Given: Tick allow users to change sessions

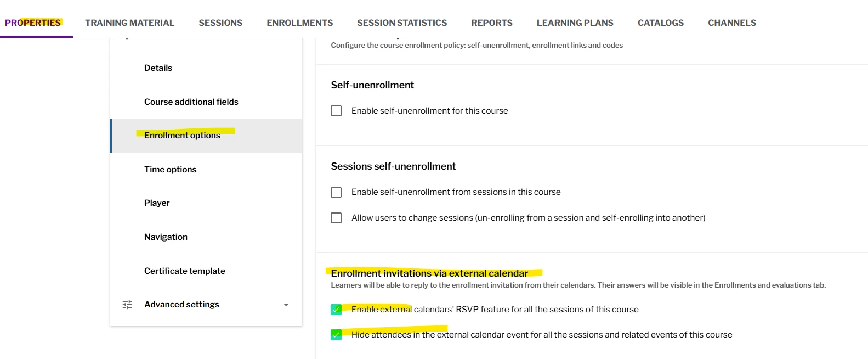Looking at the screenshot, I should pyautogui.click(x=336, y=218).
